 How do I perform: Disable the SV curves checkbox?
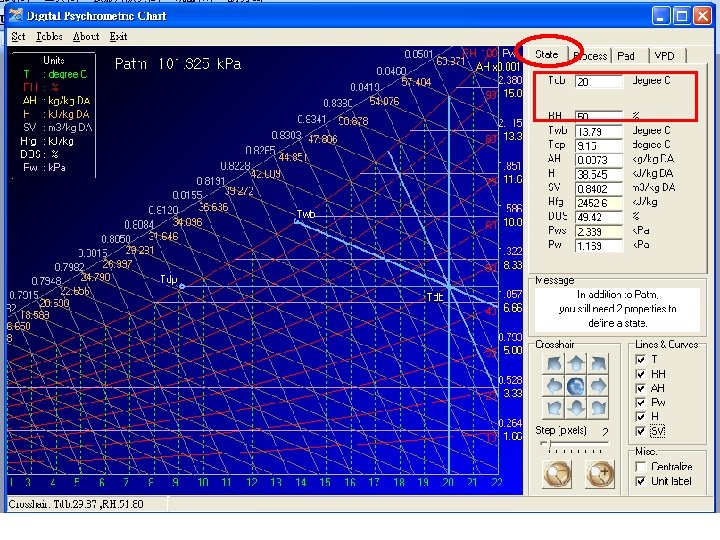tap(641, 431)
